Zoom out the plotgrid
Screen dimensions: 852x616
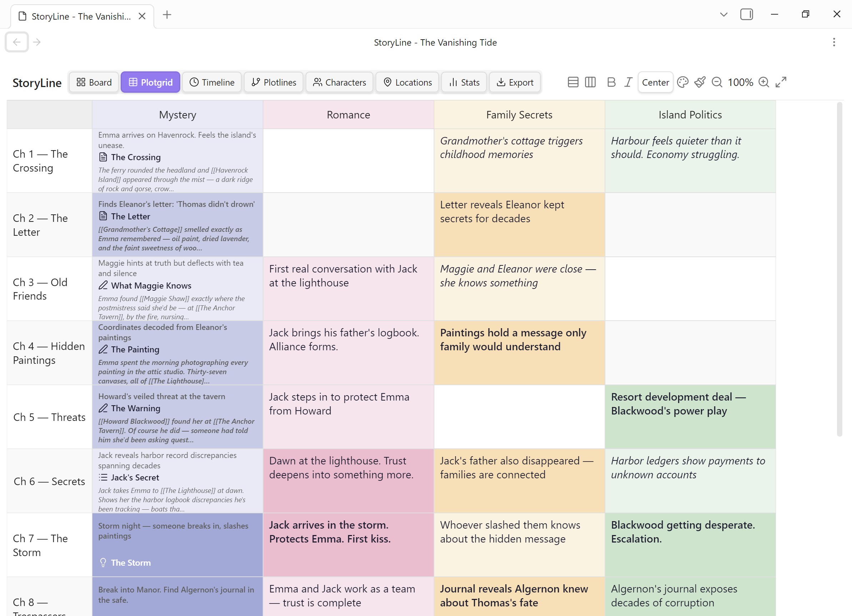tap(717, 82)
